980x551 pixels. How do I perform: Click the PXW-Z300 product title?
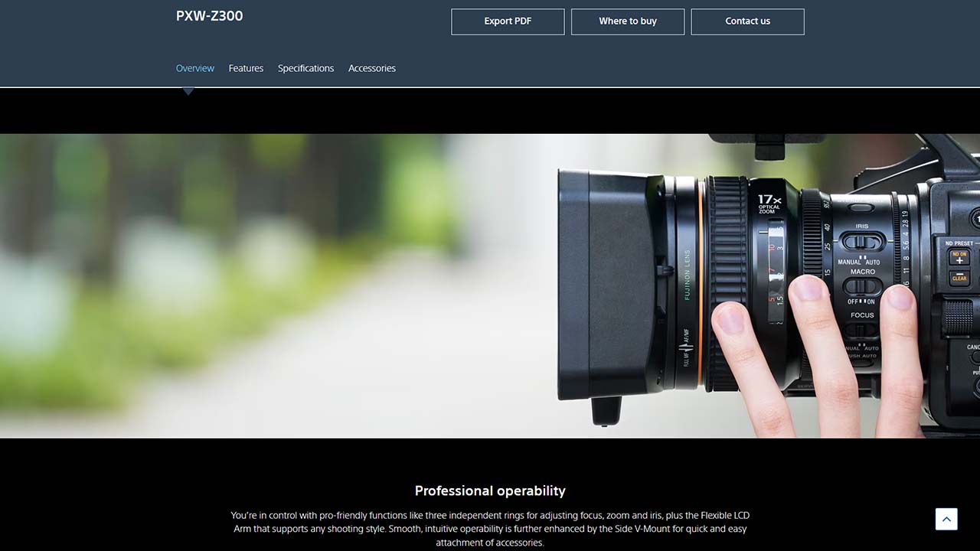[x=209, y=16]
